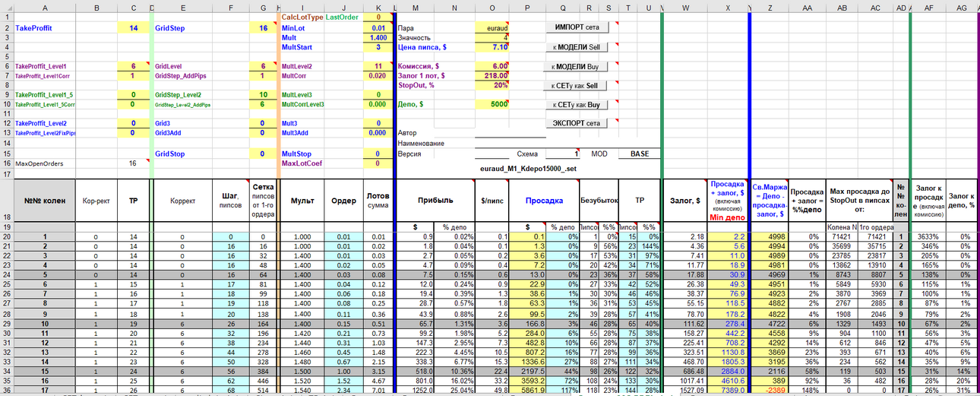This screenshot has width=980, height=396.
Task: Click the 7389.0 cell
Action: tap(729, 390)
